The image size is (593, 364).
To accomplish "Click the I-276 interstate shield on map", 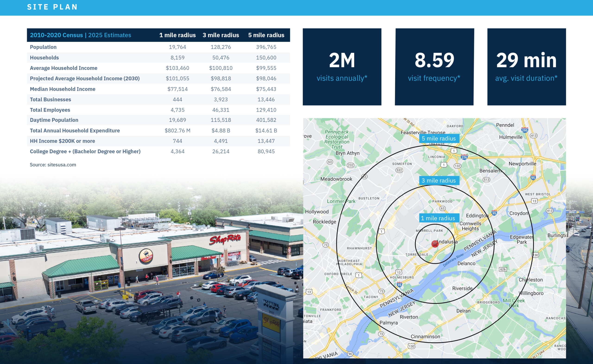I will coord(464,157).
